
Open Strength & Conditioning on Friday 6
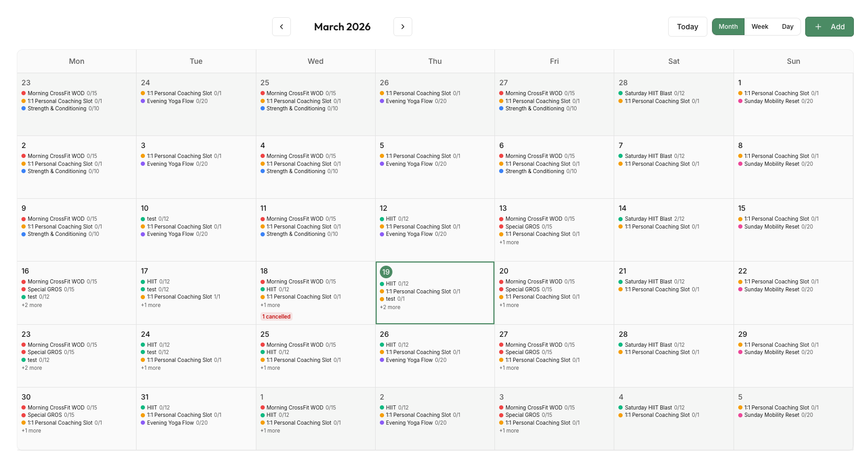pyautogui.click(x=538, y=171)
